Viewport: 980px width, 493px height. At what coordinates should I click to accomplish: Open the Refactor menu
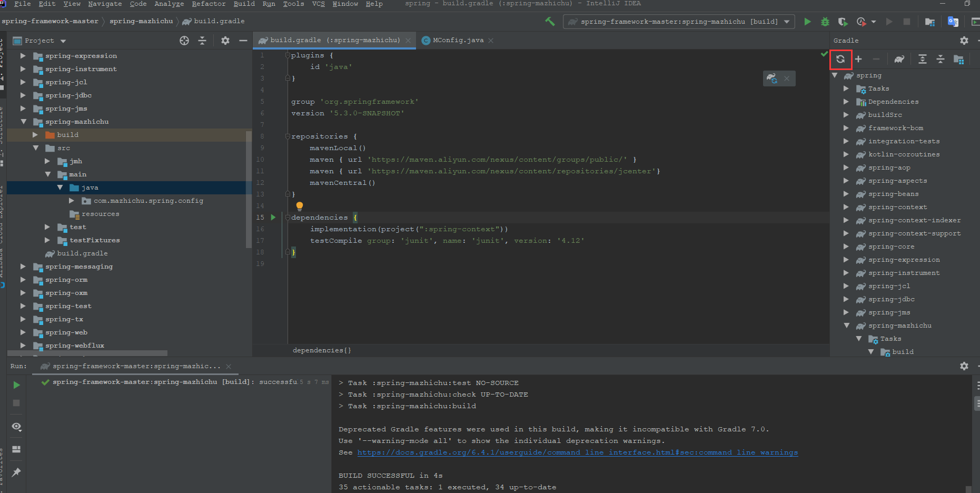tap(209, 4)
